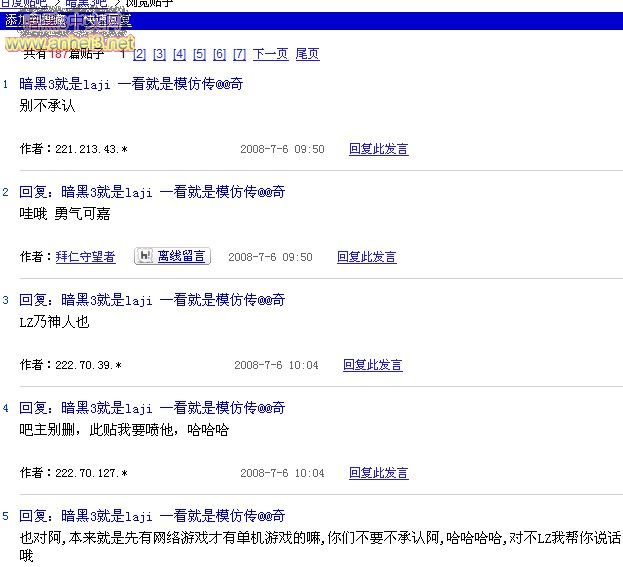Jump to page 4 in pagination
The height and width of the screenshot is (567, 623).
pyautogui.click(x=180, y=54)
